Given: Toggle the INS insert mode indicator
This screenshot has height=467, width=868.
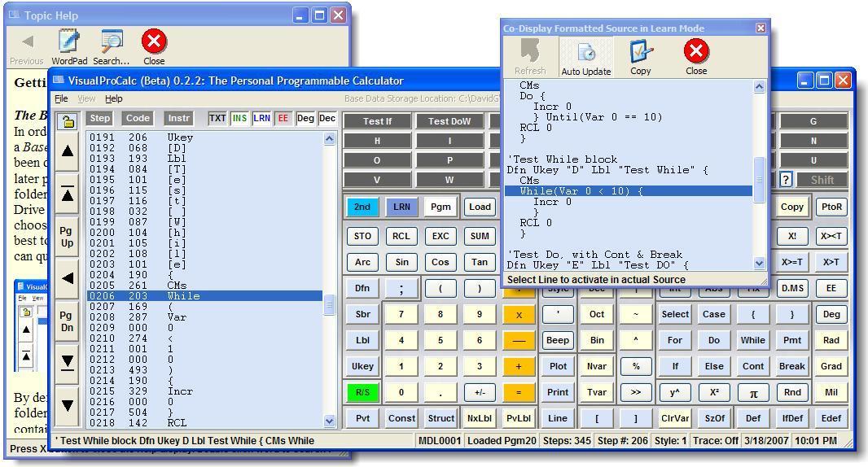Looking at the screenshot, I should pyautogui.click(x=239, y=119).
